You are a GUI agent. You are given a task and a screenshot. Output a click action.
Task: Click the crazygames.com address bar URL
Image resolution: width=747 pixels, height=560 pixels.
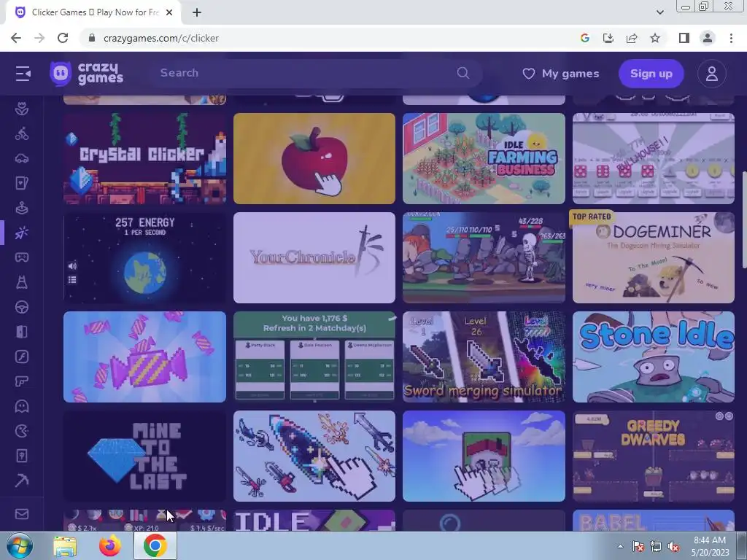pos(161,38)
